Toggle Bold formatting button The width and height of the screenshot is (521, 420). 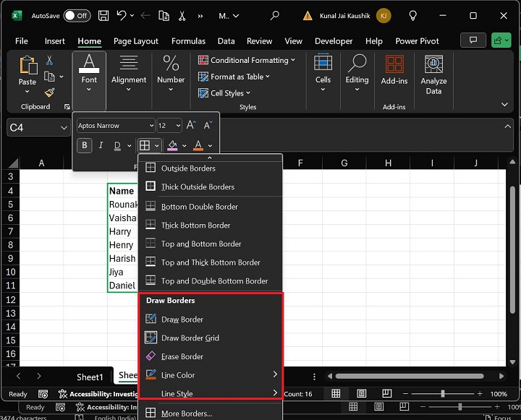click(x=85, y=145)
